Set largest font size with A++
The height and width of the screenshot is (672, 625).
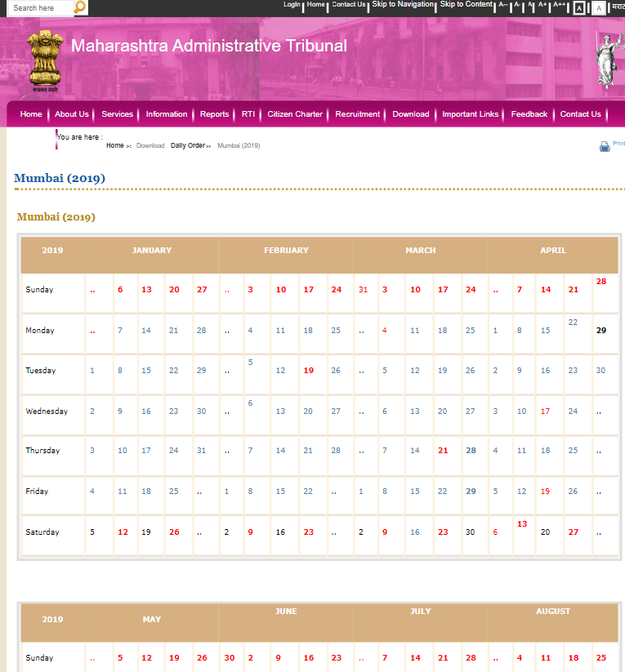tap(559, 5)
